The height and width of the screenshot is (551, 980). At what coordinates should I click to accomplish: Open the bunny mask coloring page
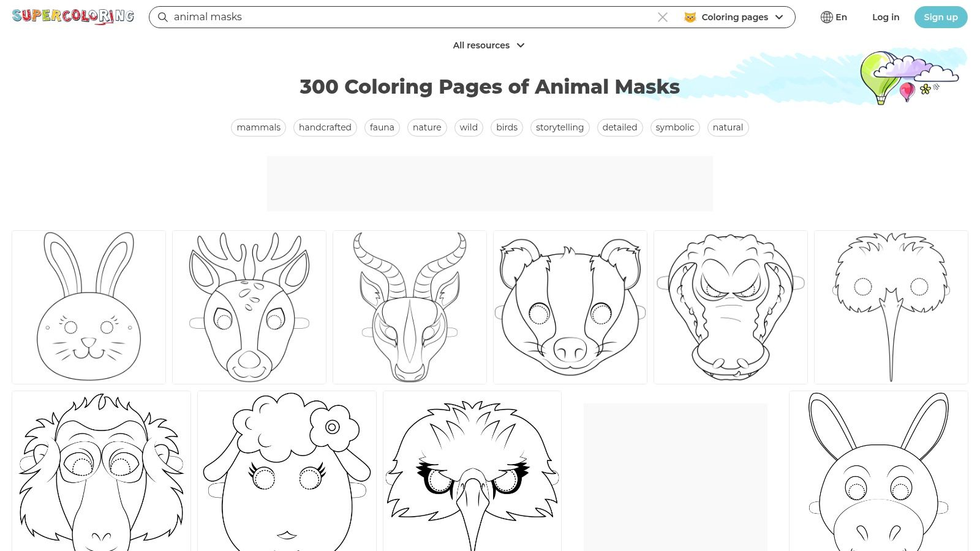point(88,307)
